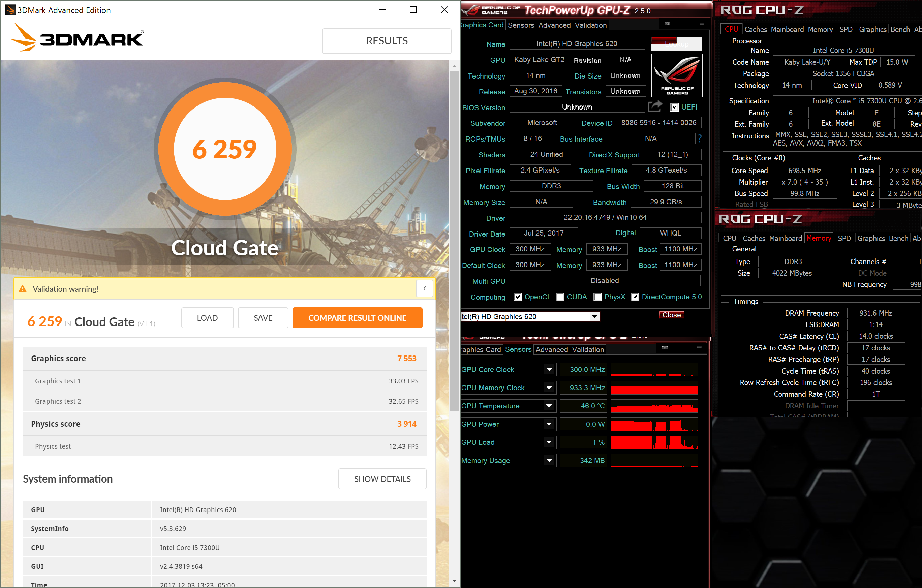This screenshot has height=588, width=922.
Task: Expand GPU Load sensor dropdown
Action: point(549,442)
